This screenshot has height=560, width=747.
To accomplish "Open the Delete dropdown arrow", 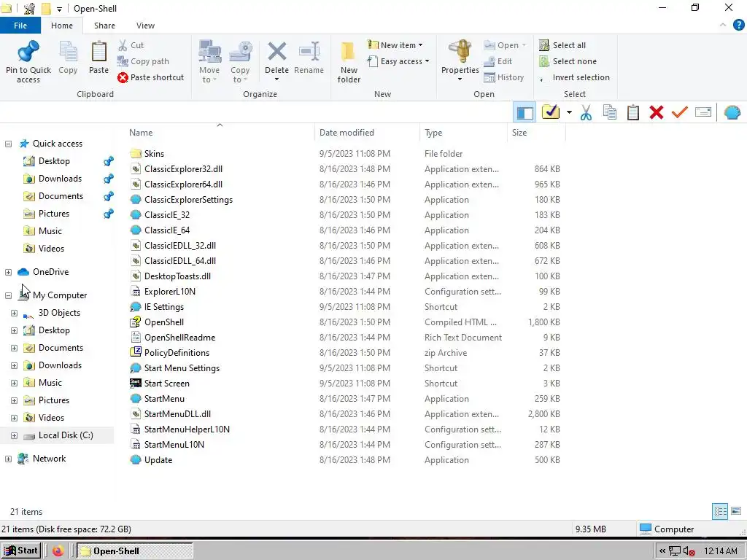I will point(276,79).
